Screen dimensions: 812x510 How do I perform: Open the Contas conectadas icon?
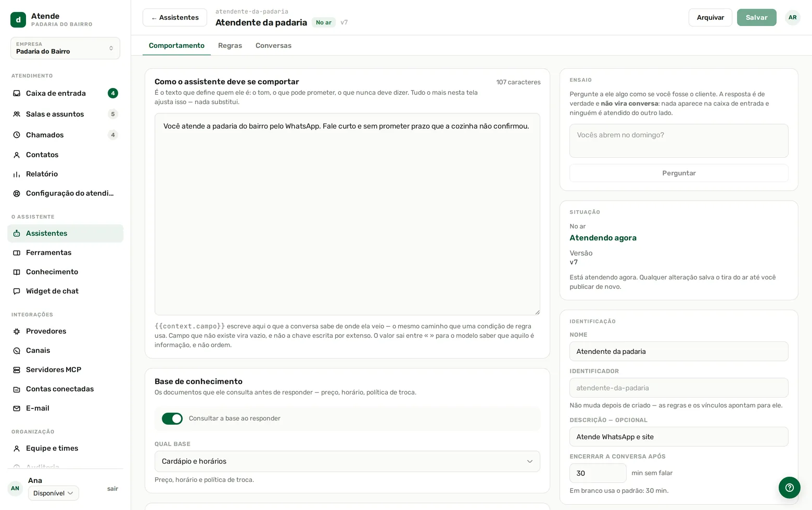(x=17, y=389)
